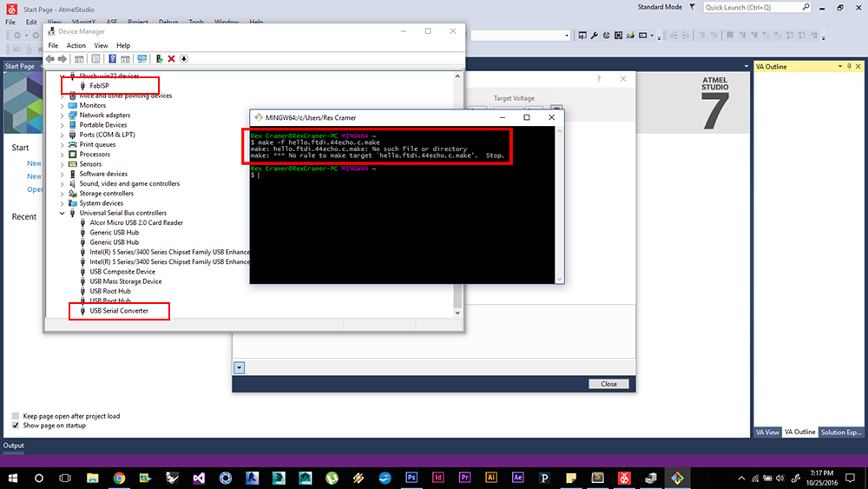Image resolution: width=868 pixels, height=489 pixels.
Task: Click the Properties icon in Device Manager toolbar
Action: 95,59
